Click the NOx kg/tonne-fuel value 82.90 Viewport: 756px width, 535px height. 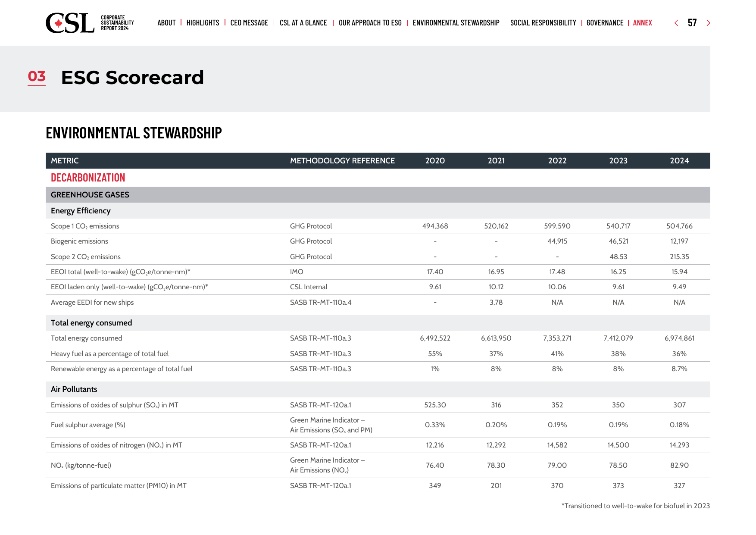(679, 466)
